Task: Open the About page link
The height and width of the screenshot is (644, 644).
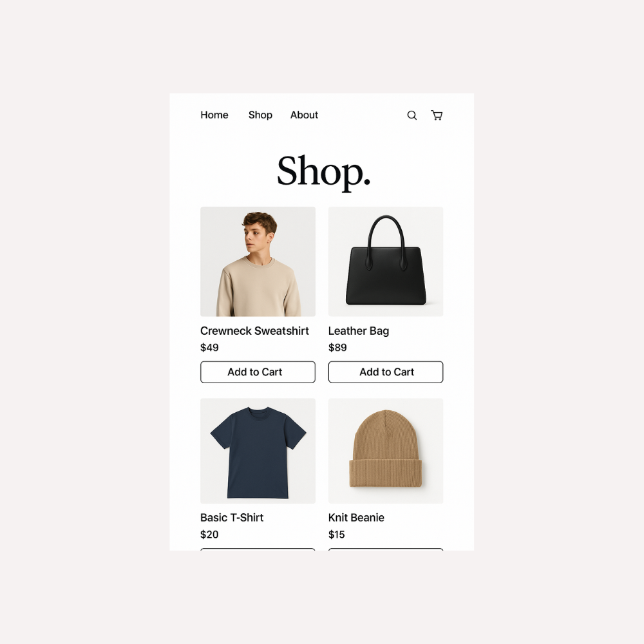Action: (305, 115)
